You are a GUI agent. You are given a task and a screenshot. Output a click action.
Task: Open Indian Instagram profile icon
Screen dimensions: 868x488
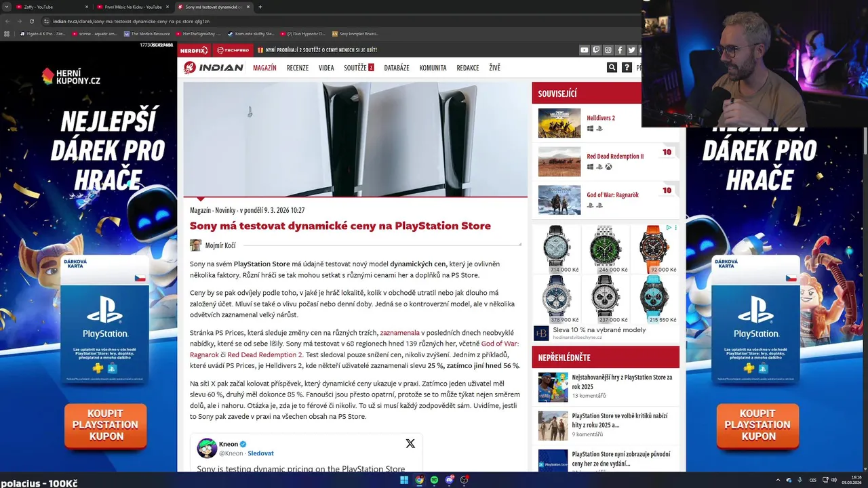(x=608, y=50)
